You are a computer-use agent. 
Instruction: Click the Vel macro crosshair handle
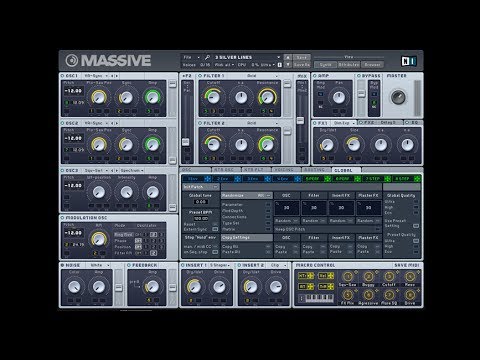point(331,276)
